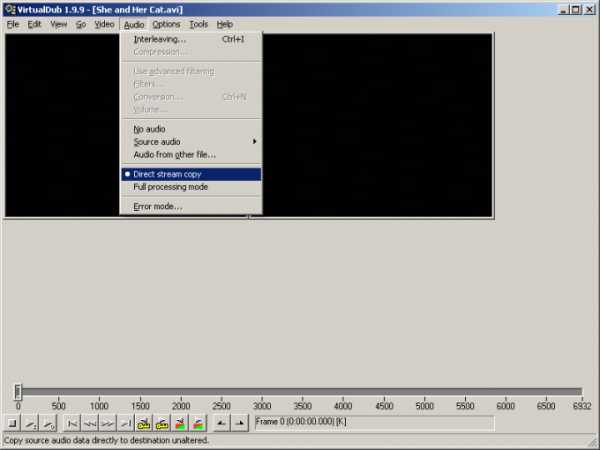Open the Edit menu
The width and height of the screenshot is (600, 450).
[34, 24]
